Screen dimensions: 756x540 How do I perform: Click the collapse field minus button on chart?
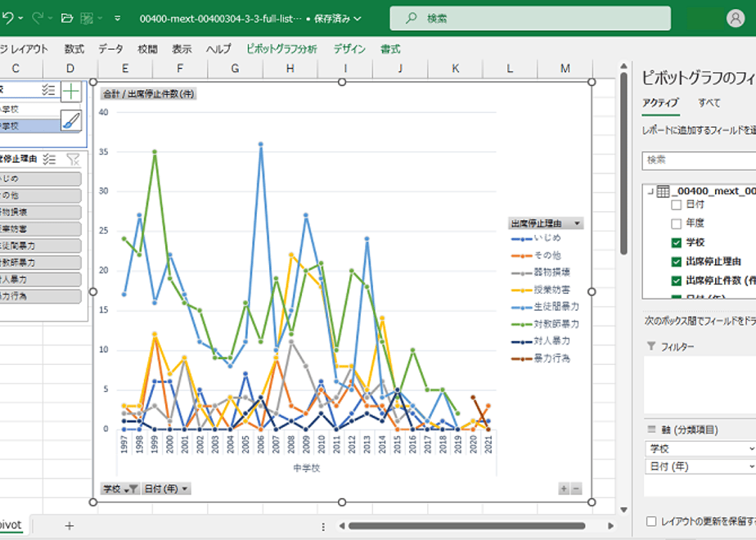(x=576, y=489)
